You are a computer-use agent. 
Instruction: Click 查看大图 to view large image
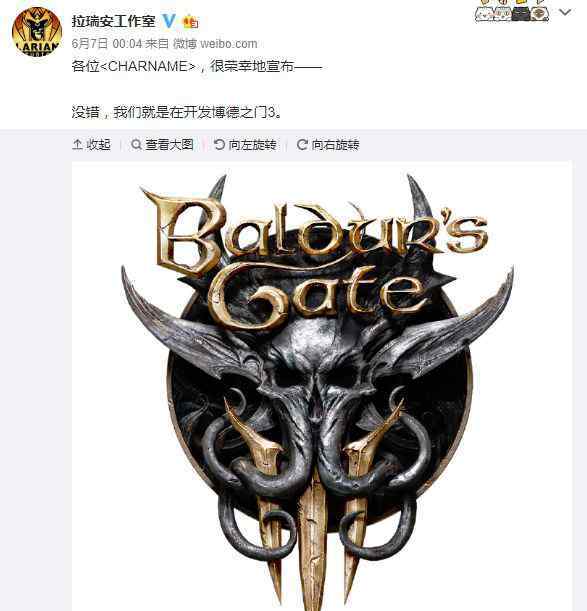point(163,145)
